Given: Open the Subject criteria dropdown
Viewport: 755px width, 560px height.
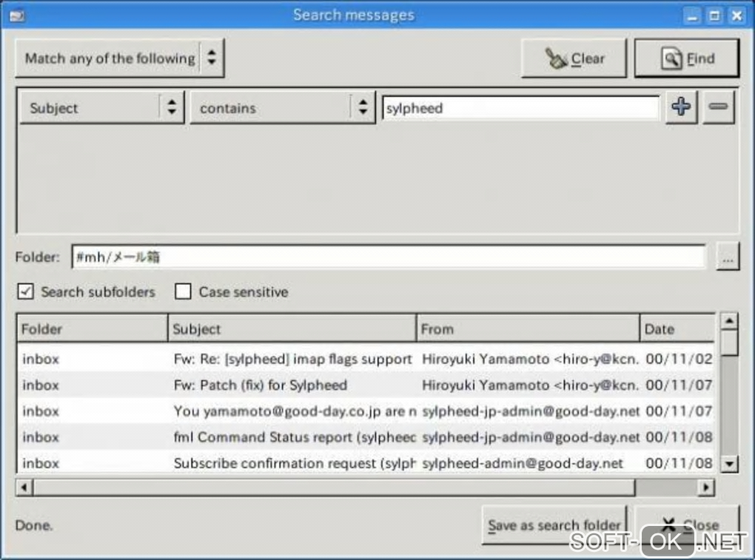Looking at the screenshot, I should point(102,108).
